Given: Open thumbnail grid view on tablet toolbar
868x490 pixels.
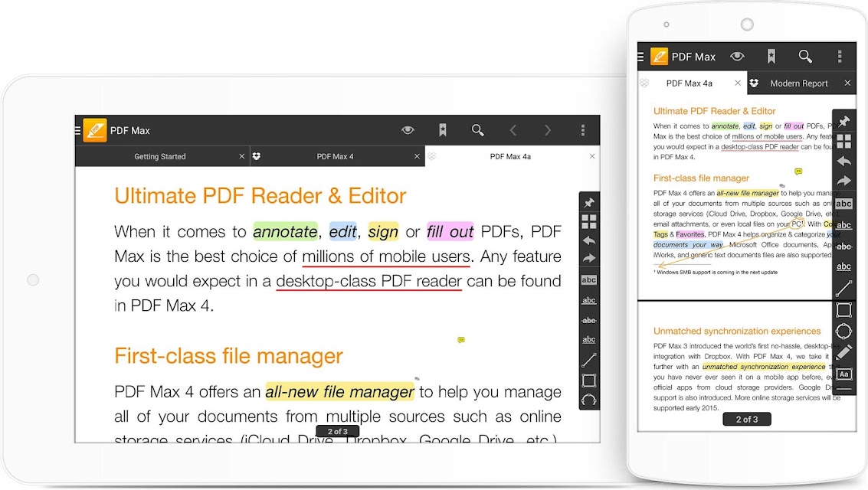Looking at the screenshot, I should 589,222.
